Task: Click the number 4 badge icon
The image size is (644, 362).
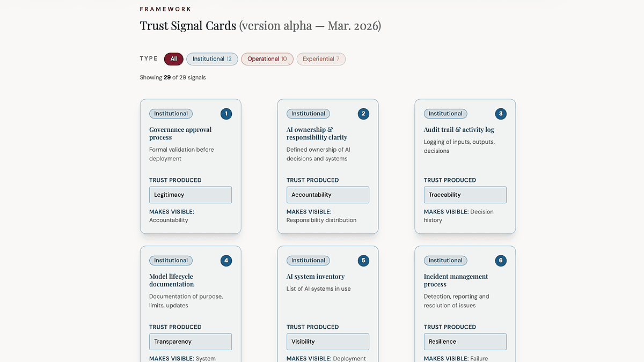Action: [x=226, y=261]
